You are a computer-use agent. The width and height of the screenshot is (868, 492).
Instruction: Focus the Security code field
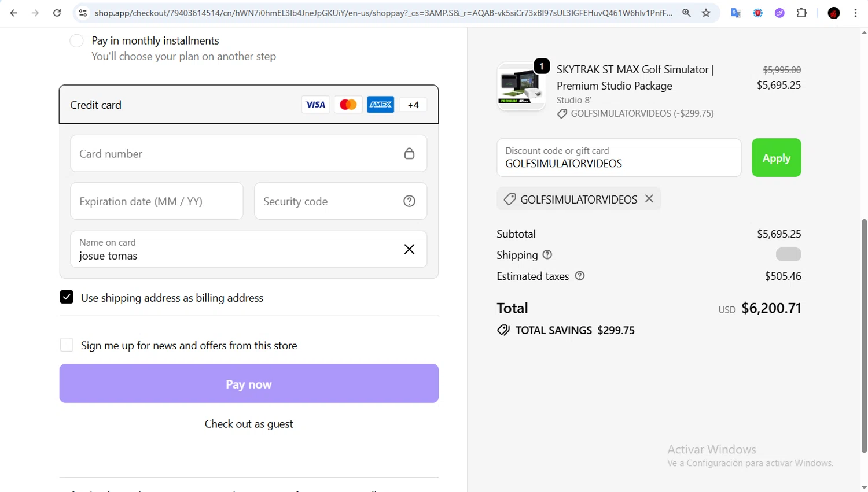tap(341, 201)
